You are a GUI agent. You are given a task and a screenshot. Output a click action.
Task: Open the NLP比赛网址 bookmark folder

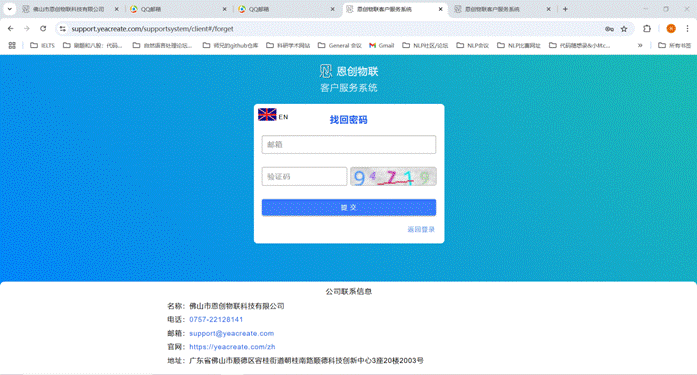[x=519, y=45]
